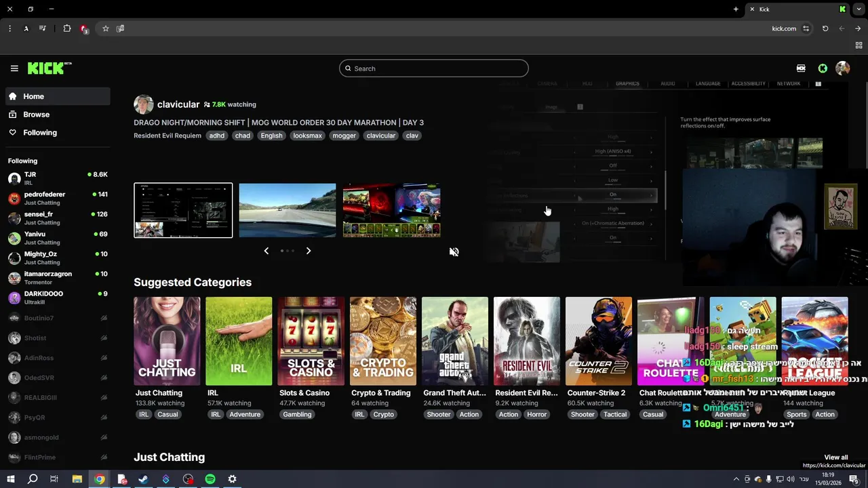This screenshot has width=868, height=488.
Task: Open the Crypto & Trading category card
Action: 383,341
